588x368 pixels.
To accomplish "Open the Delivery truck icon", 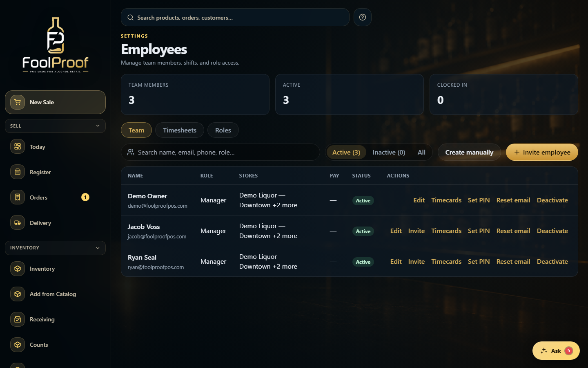I will point(18,223).
